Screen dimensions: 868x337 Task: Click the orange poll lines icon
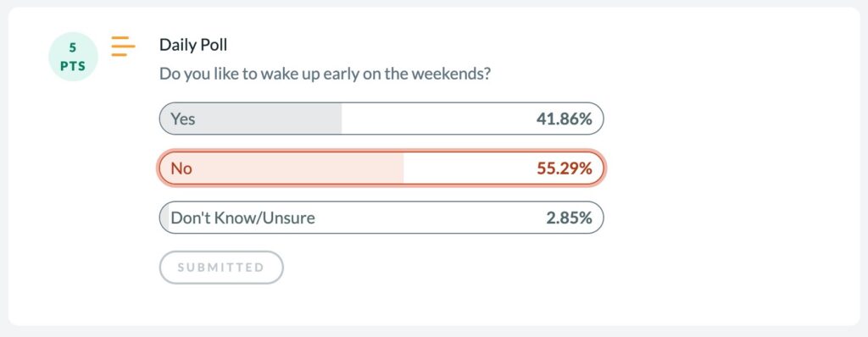coord(123,46)
